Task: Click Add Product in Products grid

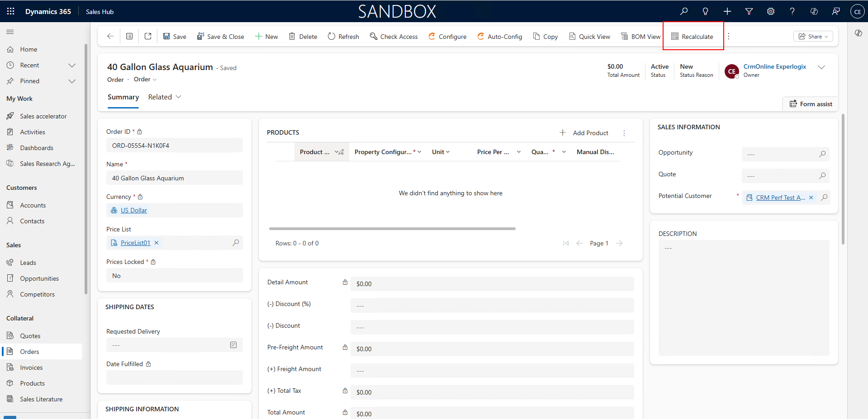Action: pos(584,133)
